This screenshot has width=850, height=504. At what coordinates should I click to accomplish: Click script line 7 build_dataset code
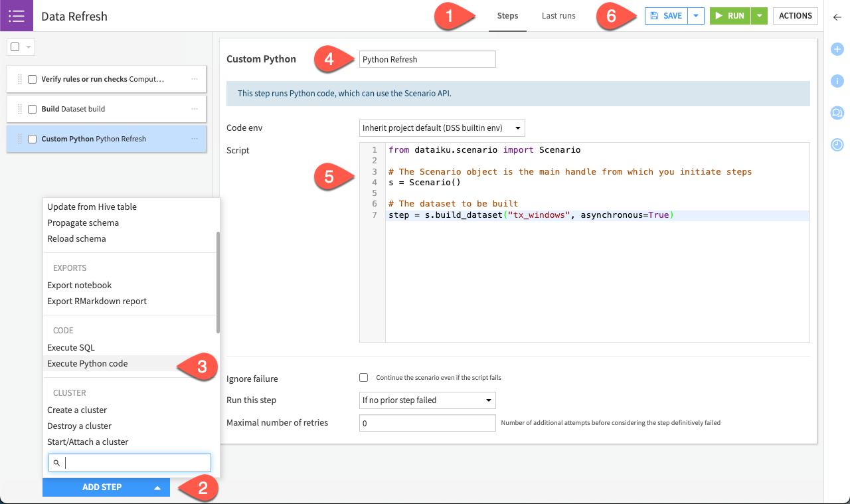531,215
